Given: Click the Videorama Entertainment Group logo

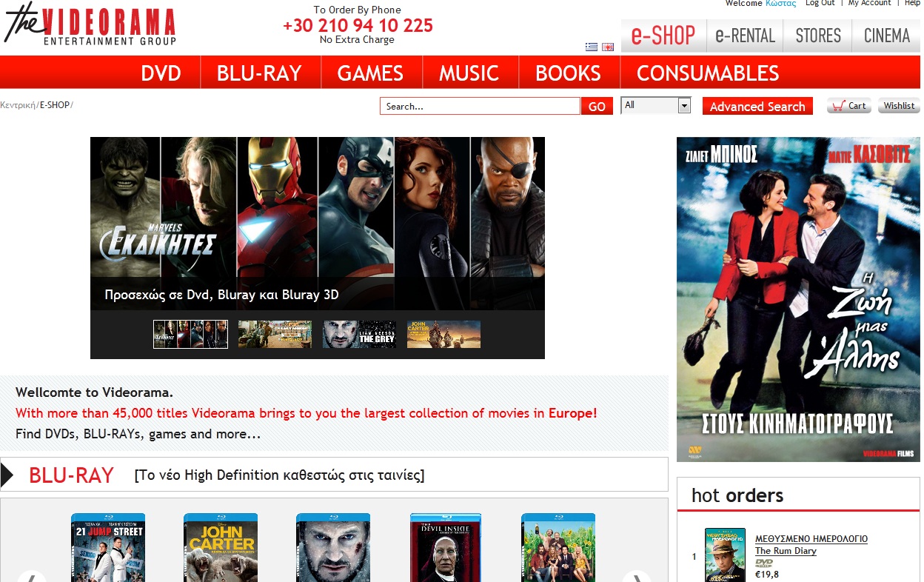Looking at the screenshot, I should click(x=90, y=24).
